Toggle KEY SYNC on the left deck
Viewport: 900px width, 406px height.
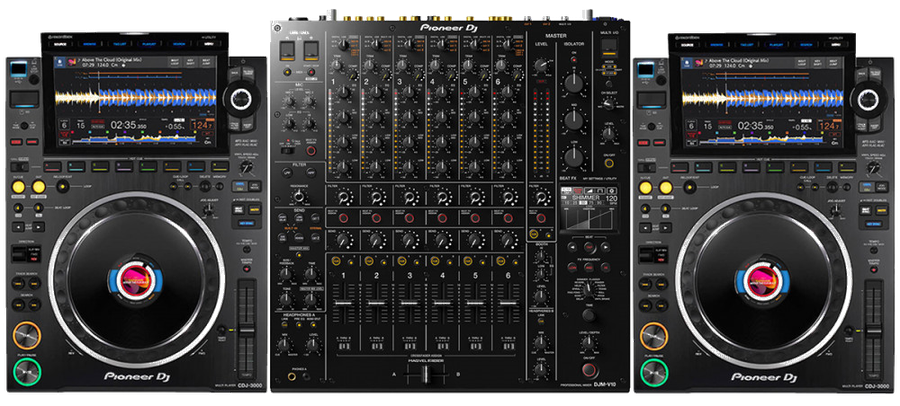[x=246, y=224]
